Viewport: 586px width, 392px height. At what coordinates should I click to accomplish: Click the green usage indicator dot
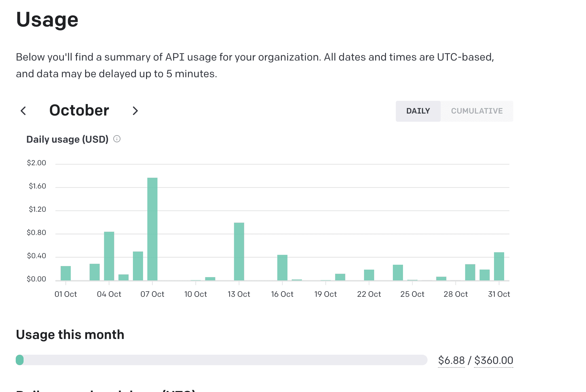(x=19, y=360)
